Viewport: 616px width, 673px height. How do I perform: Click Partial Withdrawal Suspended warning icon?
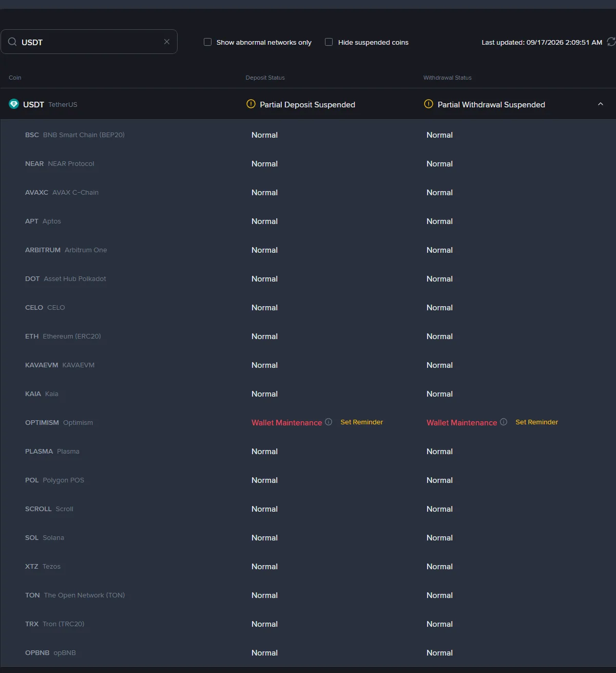click(428, 104)
